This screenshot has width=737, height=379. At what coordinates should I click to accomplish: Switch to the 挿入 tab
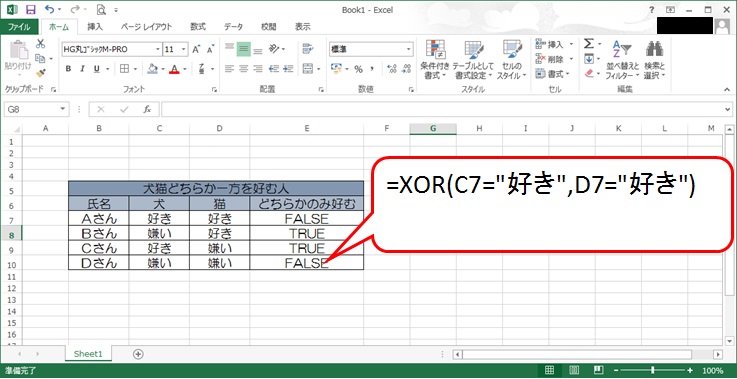point(94,27)
